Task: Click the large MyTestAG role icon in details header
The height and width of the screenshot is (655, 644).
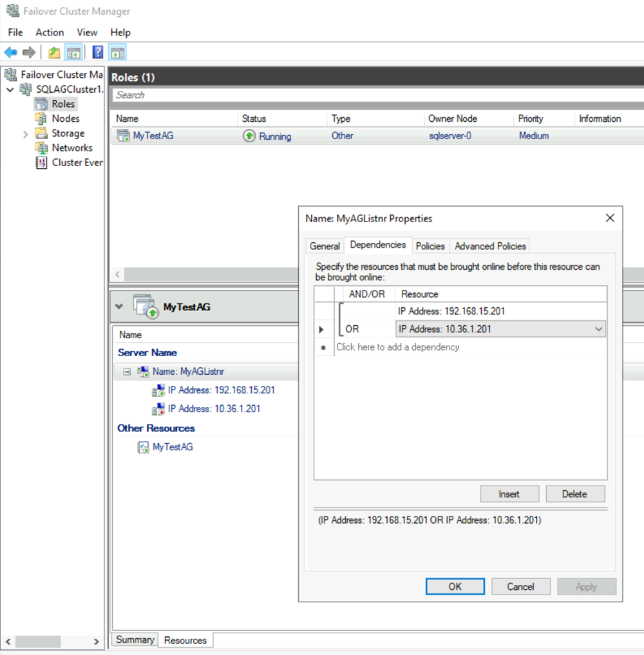Action: coord(146,307)
